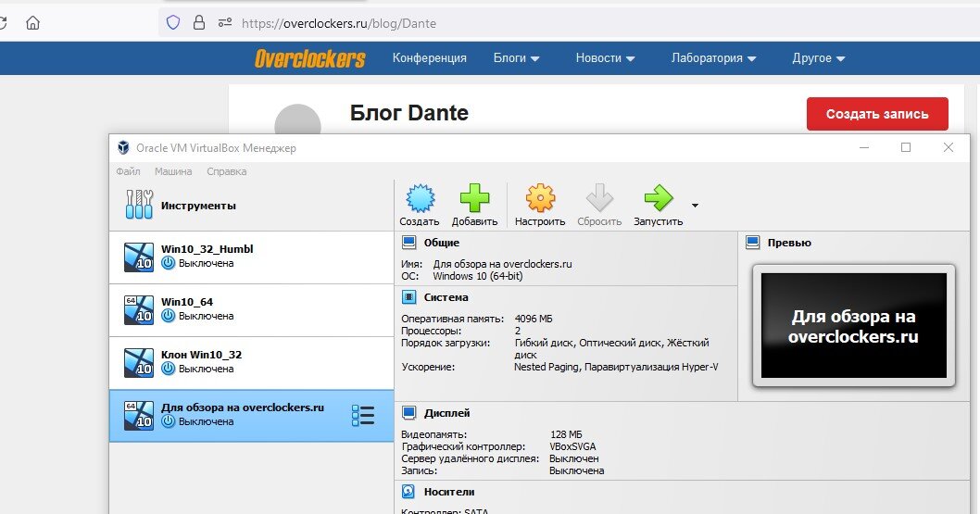This screenshot has height=514, width=980.
Task: Open the Система section header
Action: [446, 297]
